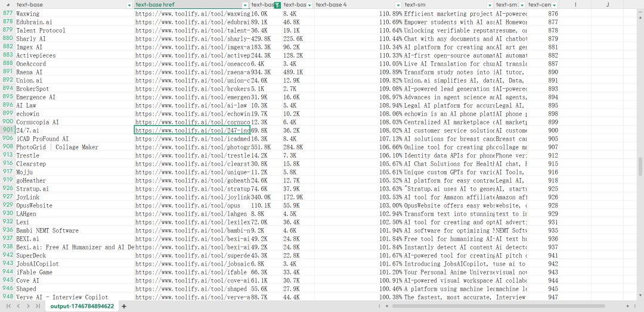The image size is (644, 312).
Task: Click the select-all corner triangle
Action: click(7, 5)
